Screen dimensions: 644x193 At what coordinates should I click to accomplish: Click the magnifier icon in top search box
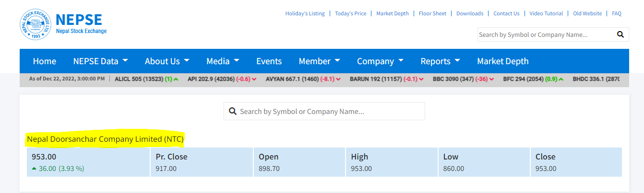pyautogui.click(x=620, y=34)
